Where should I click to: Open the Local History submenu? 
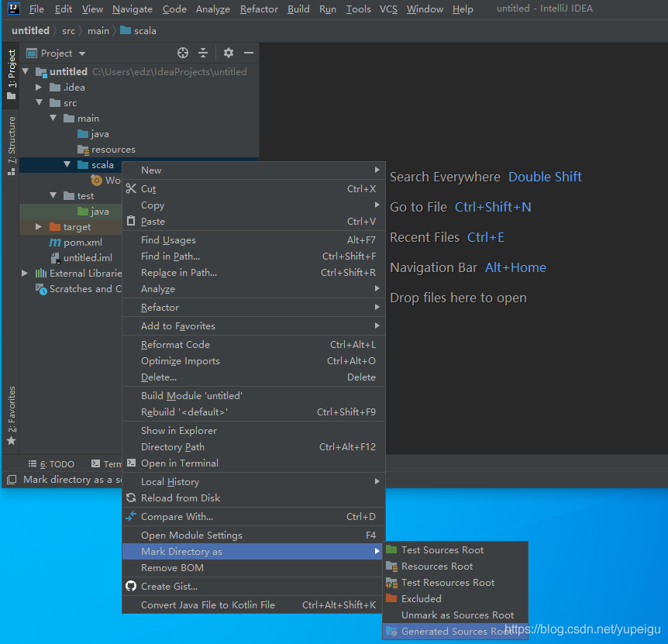pyautogui.click(x=253, y=482)
